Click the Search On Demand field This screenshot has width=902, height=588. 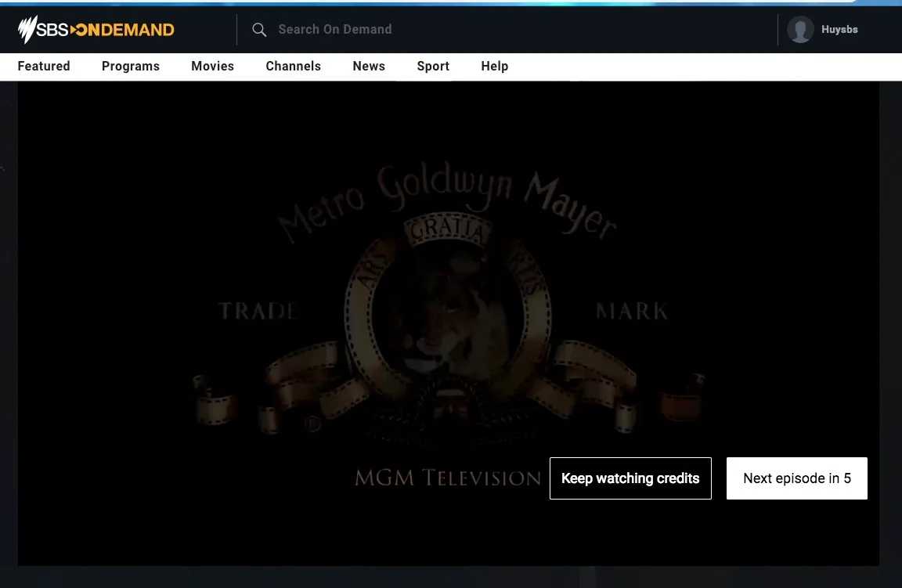tap(335, 29)
